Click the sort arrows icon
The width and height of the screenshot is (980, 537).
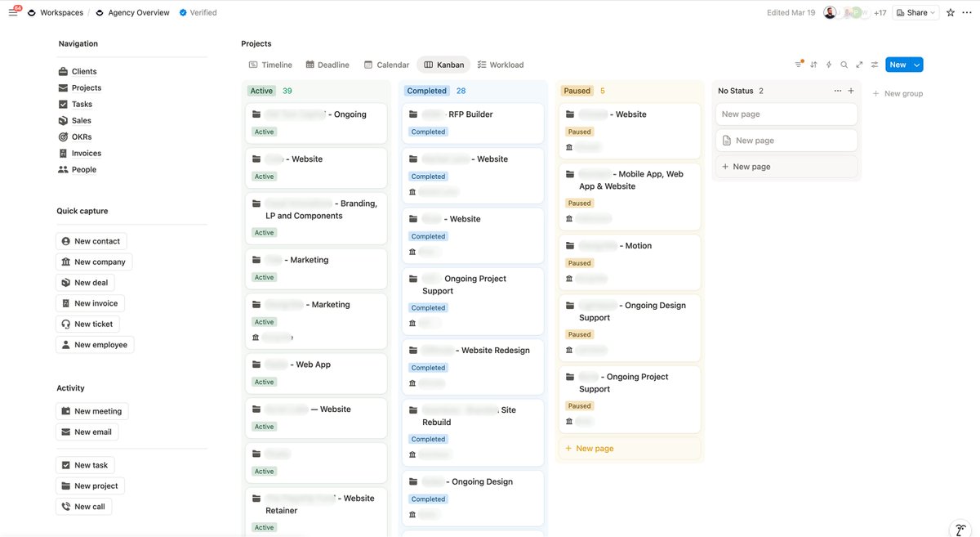coord(813,65)
